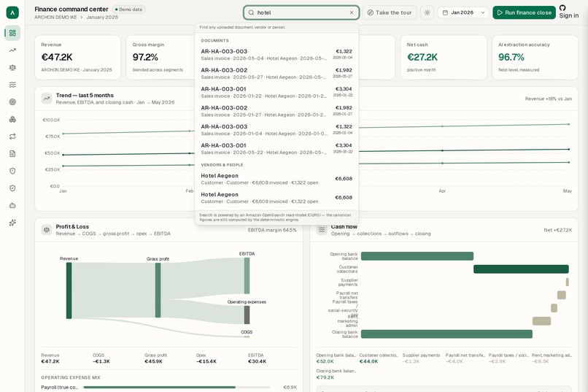Click the search field containing "hotel"
Screen dimensions: 588x392
tap(301, 12)
